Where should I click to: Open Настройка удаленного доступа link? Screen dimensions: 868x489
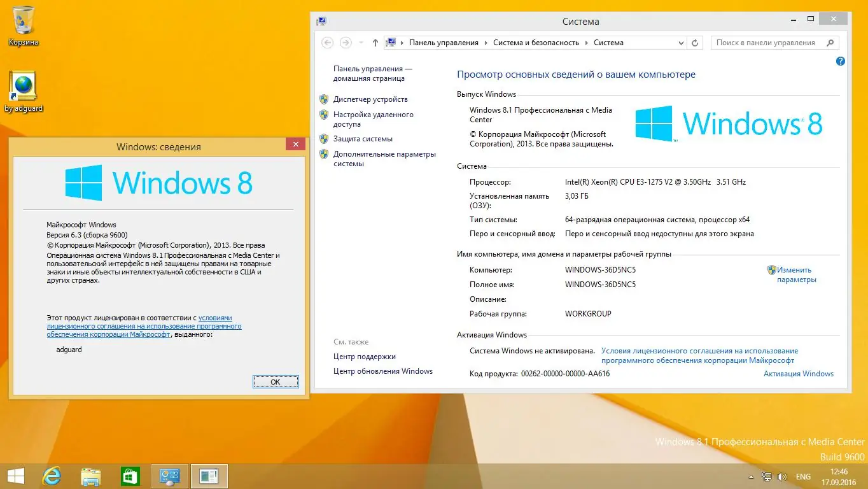pos(374,119)
